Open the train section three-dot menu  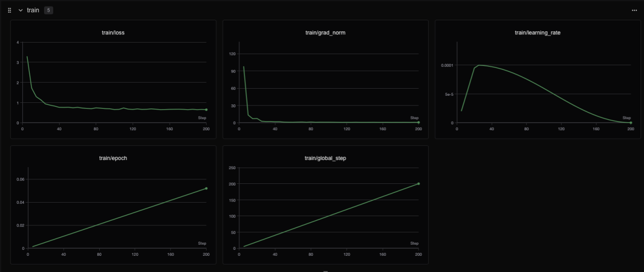[x=634, y=10]
